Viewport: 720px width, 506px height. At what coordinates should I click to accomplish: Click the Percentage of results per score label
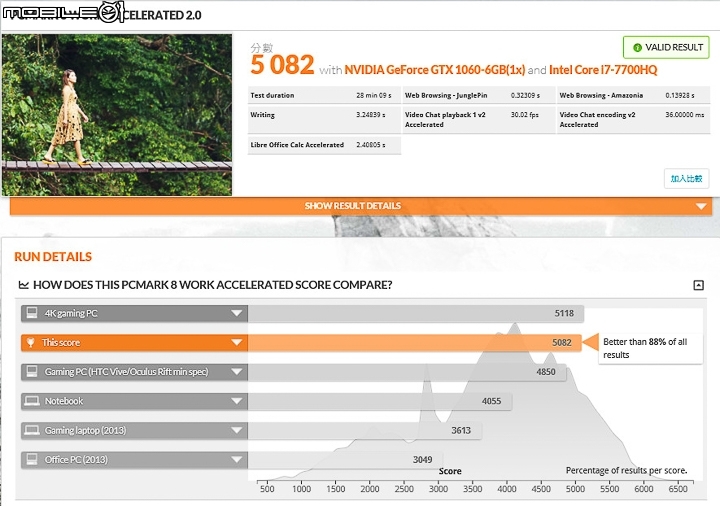point(626,471)
